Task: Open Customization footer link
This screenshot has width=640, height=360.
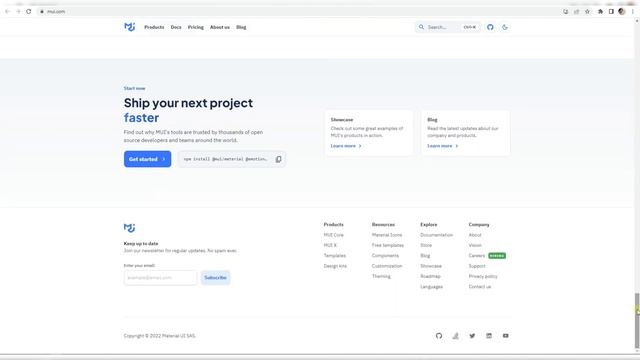Action: point(387,266)
